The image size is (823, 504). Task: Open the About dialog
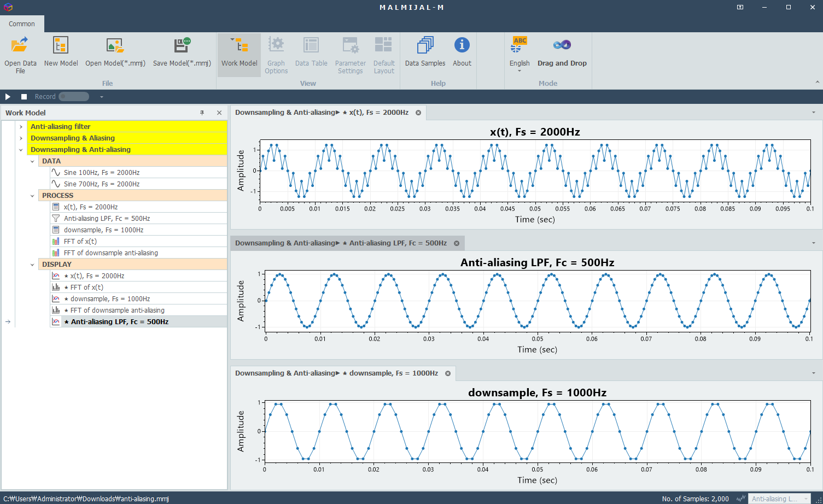462,52
